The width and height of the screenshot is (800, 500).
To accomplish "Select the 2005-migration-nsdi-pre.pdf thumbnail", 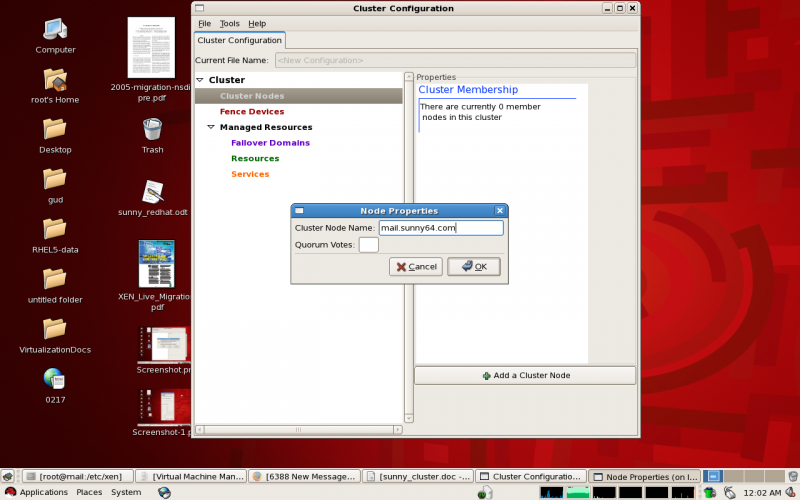I will pos(151,47).
